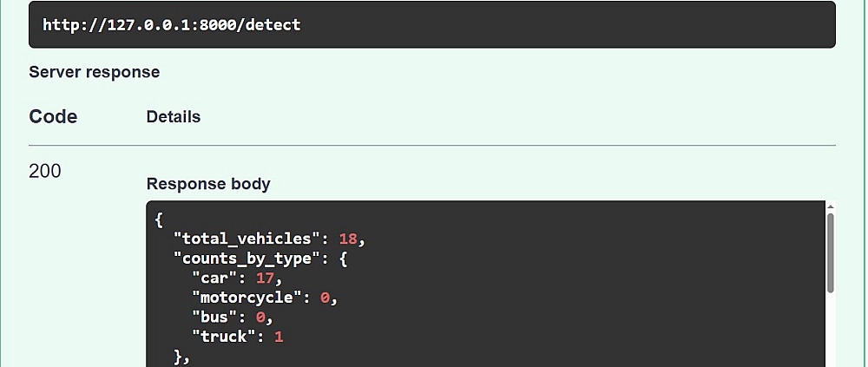Click the response body scrollbar thumb
Viewport: 868px width, 367px height.
[830, 253]
